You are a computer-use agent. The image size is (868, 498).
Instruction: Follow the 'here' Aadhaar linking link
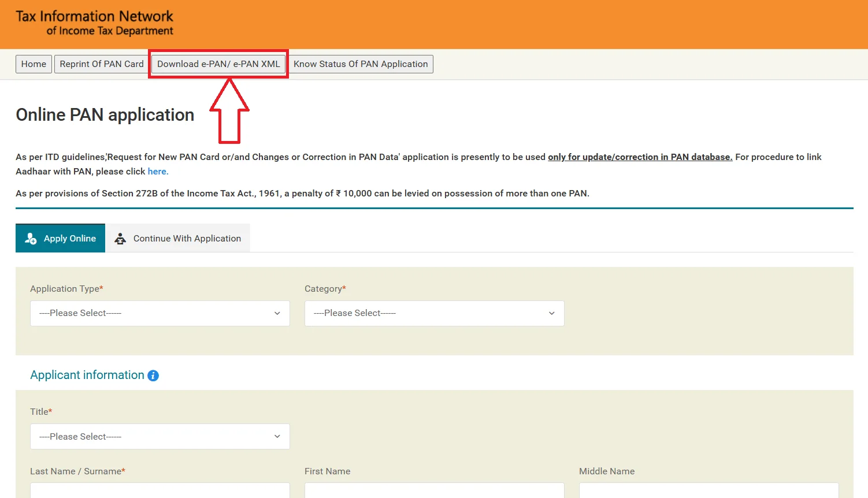click(x=157, y=172)
